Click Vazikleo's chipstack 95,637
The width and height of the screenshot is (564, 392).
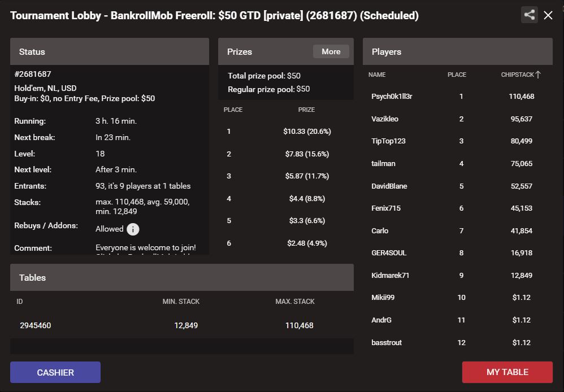tap(521, 119)
